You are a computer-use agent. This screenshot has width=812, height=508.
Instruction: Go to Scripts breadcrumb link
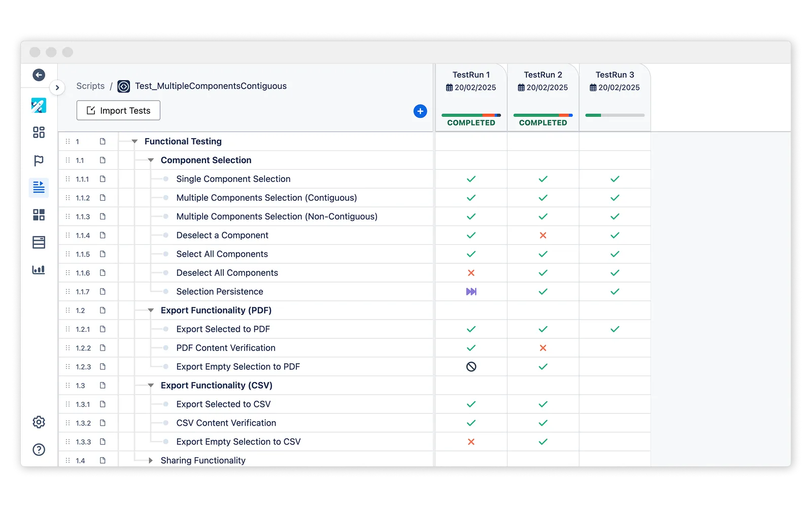[x=90, y=86]
